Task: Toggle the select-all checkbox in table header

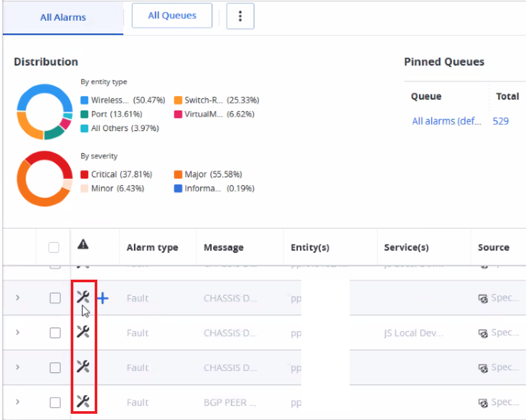Action: [54, 247]
